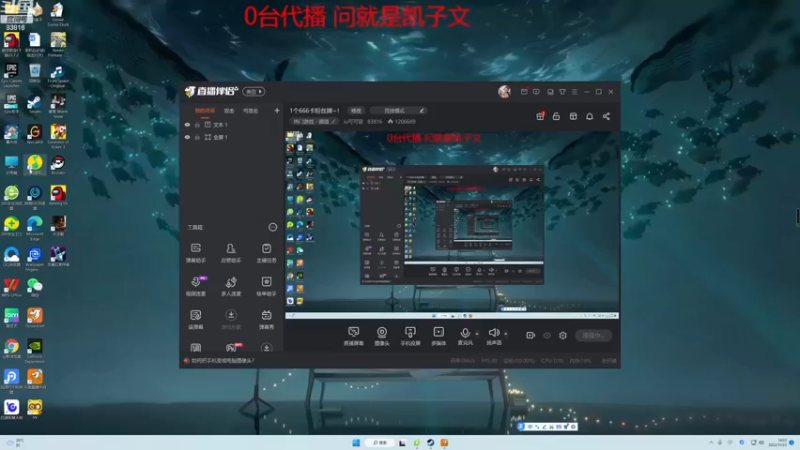
Task: Toggle the unlock padlock icon near bell
Action: [556, 116]
